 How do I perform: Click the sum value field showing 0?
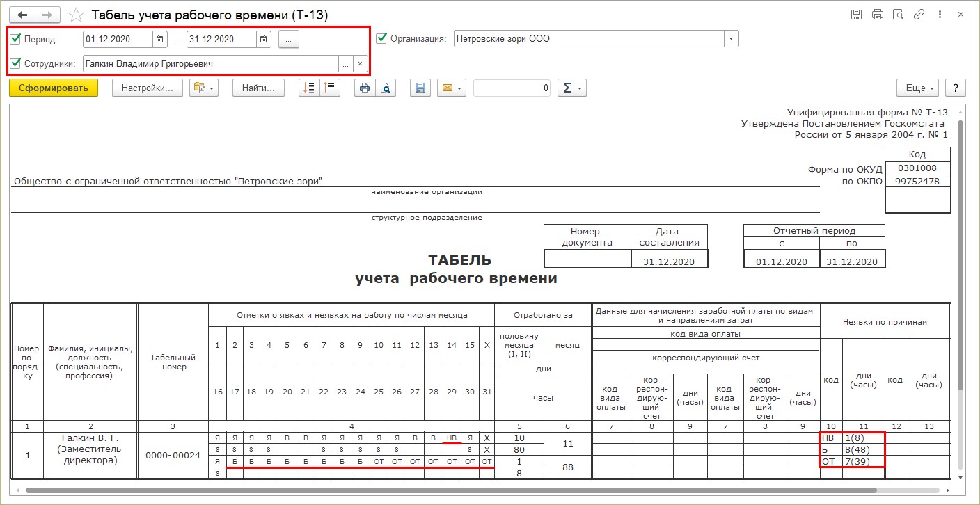[x=512, y=88]
